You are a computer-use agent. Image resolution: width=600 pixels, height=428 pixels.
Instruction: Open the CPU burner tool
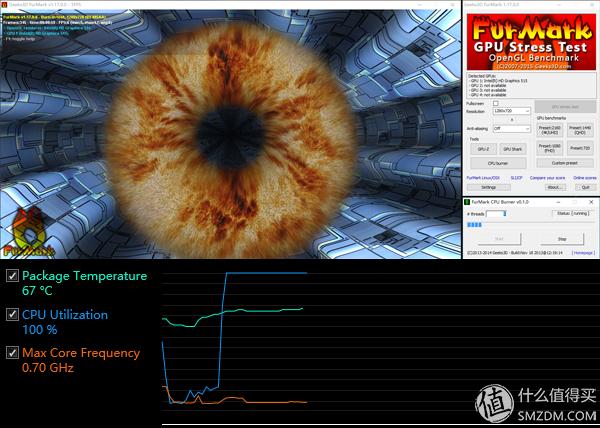[498, 162]
